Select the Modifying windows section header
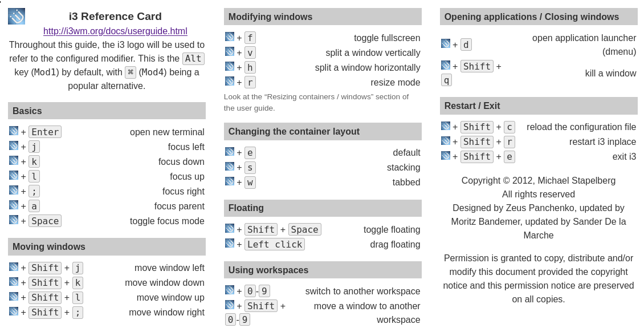The height and width of the screenshot is (332, 644). click(x=323, y=17)
